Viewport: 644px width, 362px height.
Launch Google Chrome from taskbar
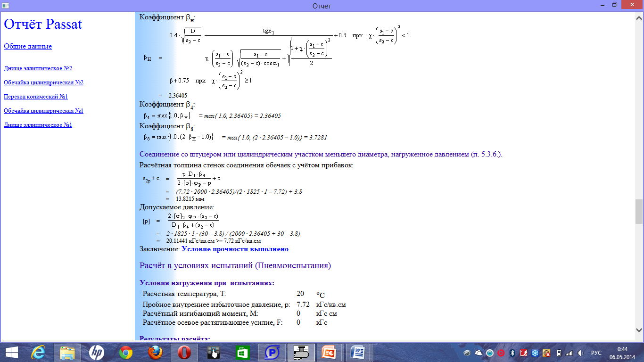[125, 352]
